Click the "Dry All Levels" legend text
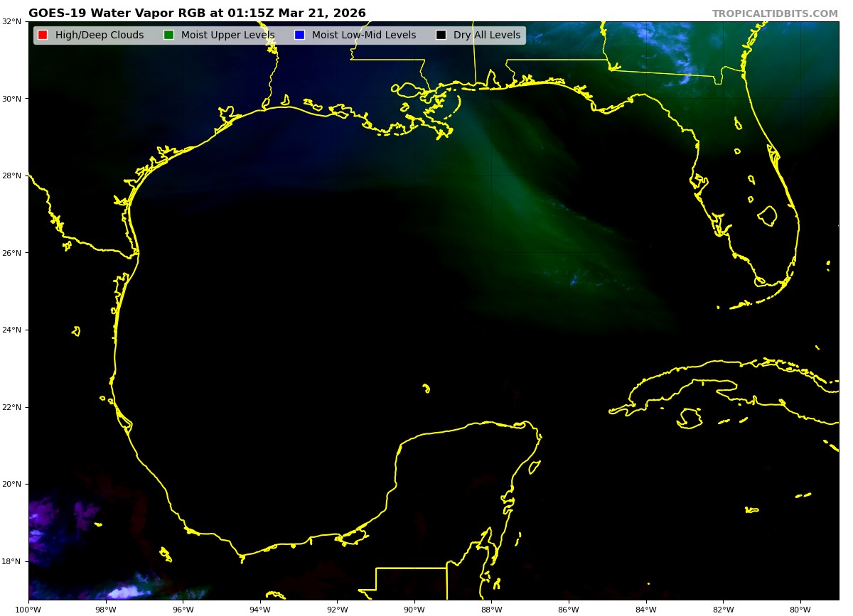Viewport: 853px width, 616px height. coord(486,35)
